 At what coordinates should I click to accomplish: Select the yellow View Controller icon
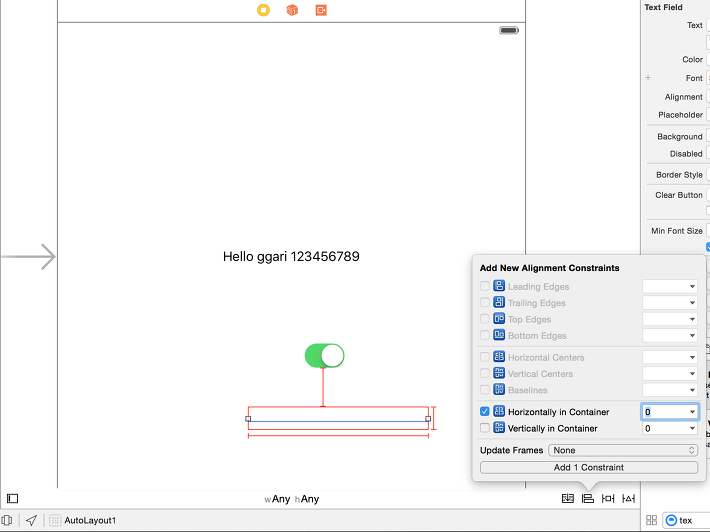pyautogui.click(x=263, y=10)
